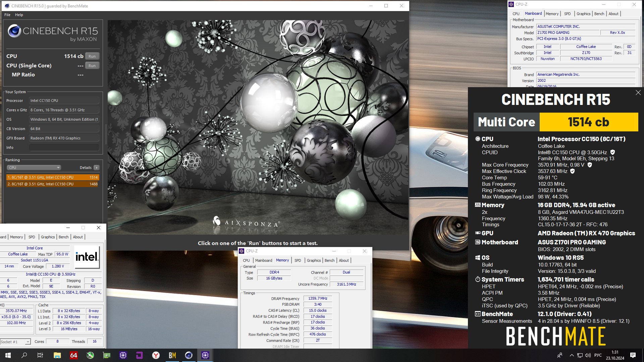Switch РУС input language indicator

598,355
